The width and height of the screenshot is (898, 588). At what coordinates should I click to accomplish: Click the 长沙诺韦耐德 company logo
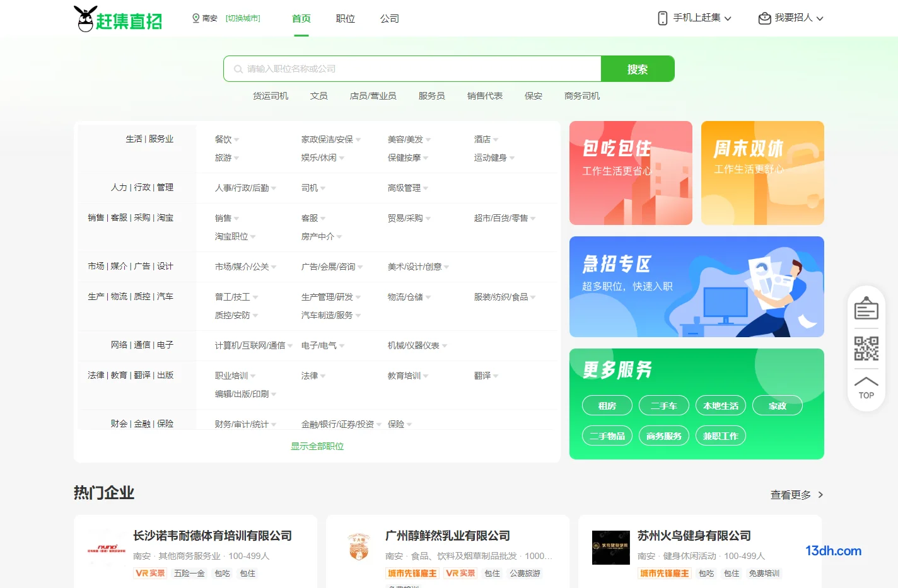click(106, 548)
